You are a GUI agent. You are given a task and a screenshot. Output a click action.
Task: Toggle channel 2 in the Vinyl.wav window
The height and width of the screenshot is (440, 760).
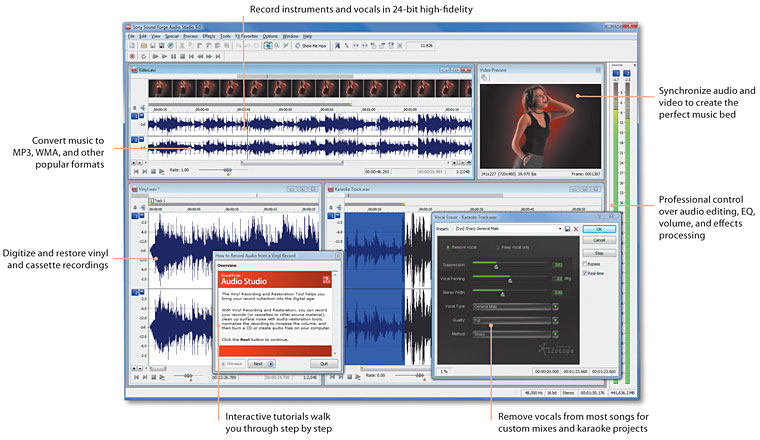135,292
